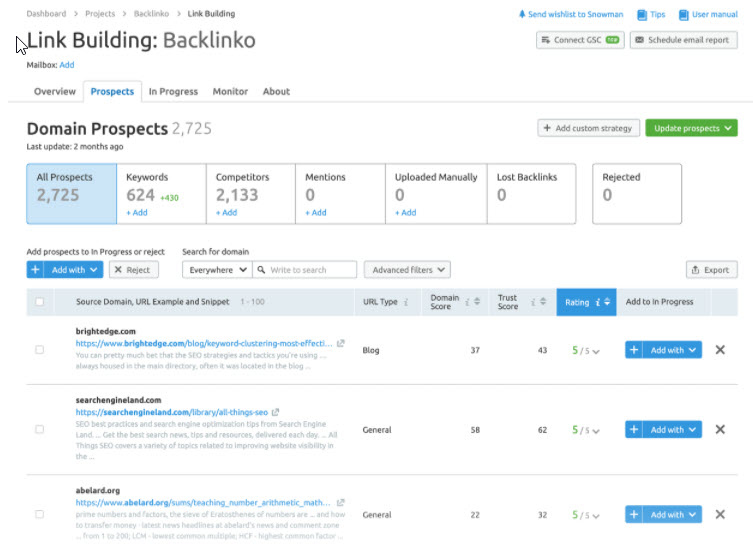Click + Add under Competitors

pos(226,213)
